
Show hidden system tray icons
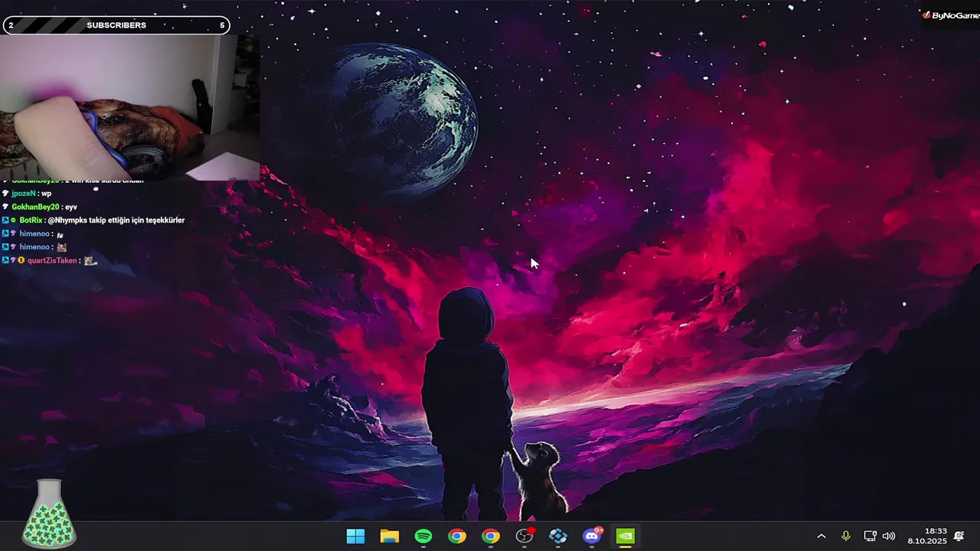pos(822,536)
